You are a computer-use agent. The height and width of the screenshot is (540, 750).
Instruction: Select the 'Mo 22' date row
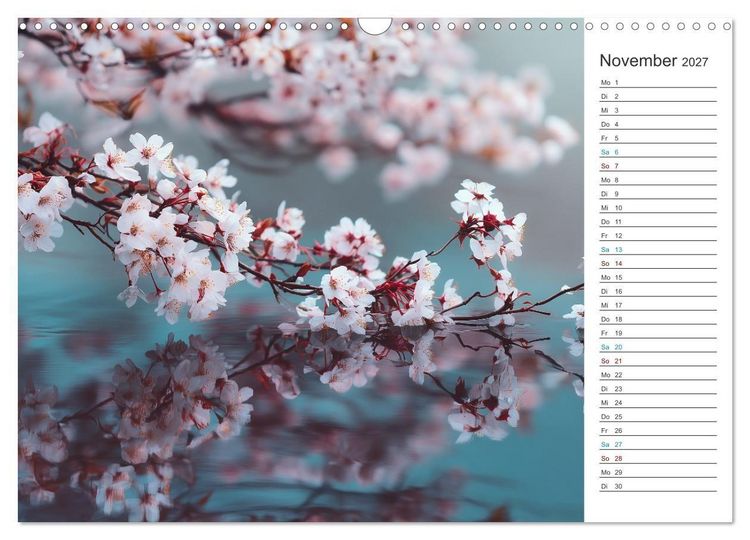(x=658, y=375)
